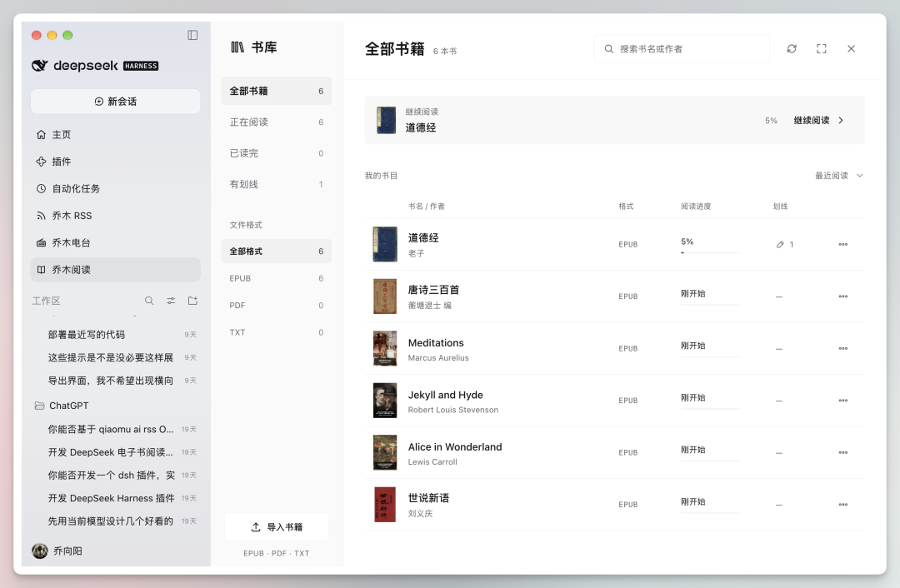This screenshot has width=900, height=588.
Task: Filter by 有划线
Action: [x=276, y=184]
